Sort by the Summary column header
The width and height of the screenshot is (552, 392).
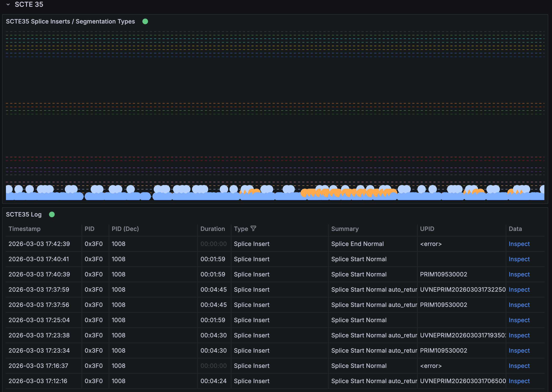(x=345, y=229)
